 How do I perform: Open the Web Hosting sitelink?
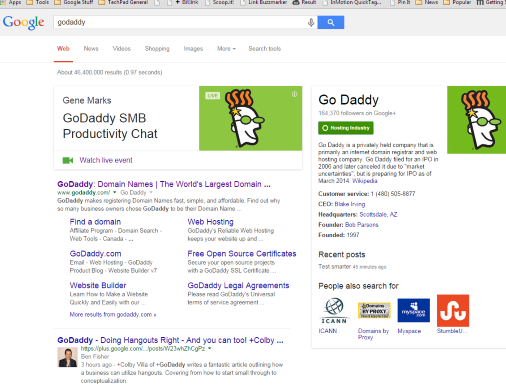210,222
